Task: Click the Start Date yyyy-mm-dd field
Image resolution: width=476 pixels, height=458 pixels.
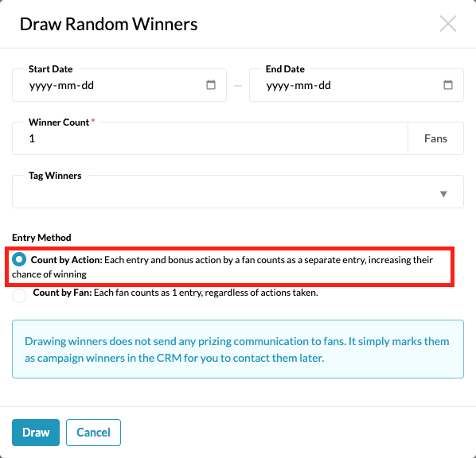Action: pyautogui.click(x=119, y=85)
